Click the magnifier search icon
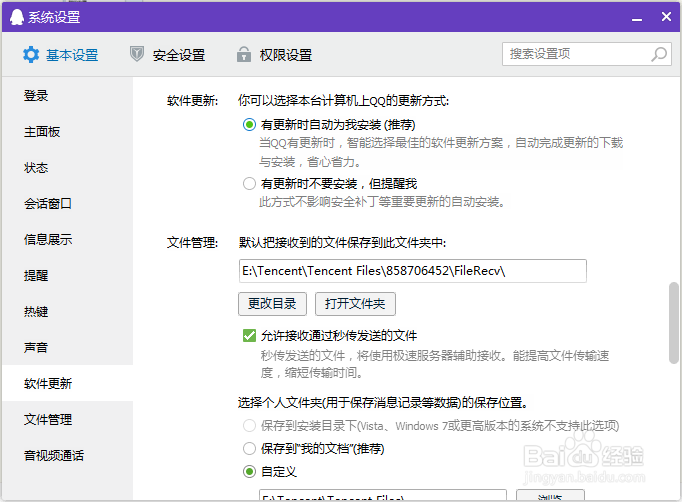682x502 pixels. coord(659,54)
